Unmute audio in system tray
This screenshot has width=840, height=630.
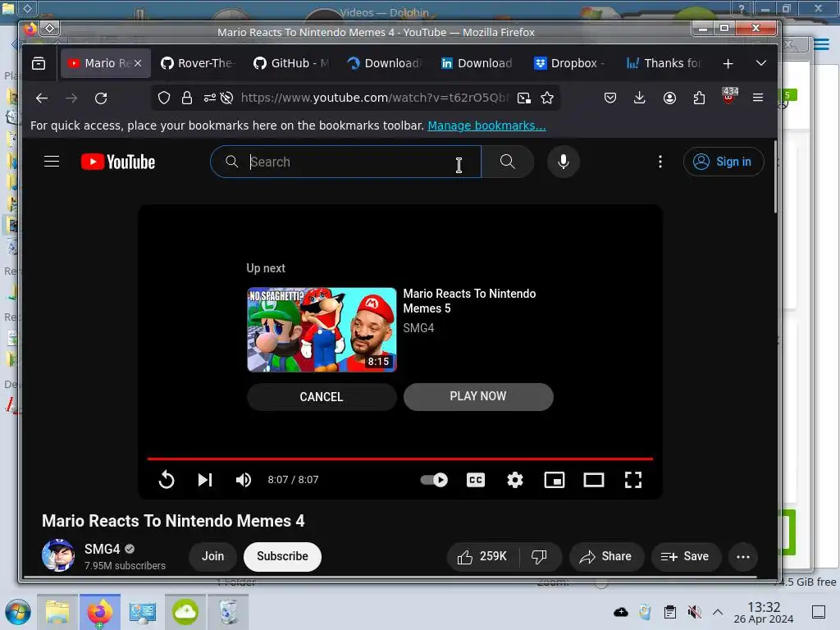pyautogui.click(x=694, y=612)
